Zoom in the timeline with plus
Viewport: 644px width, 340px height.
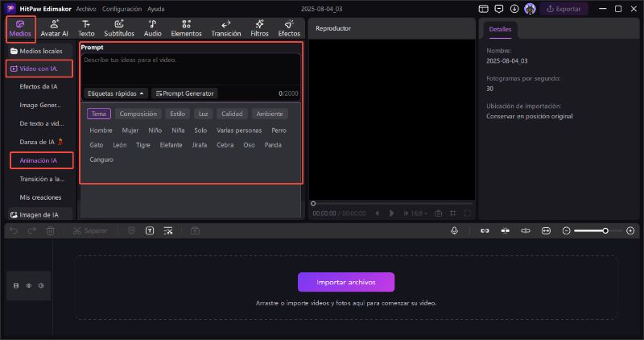pyautogui.click(x=630, y=230)
